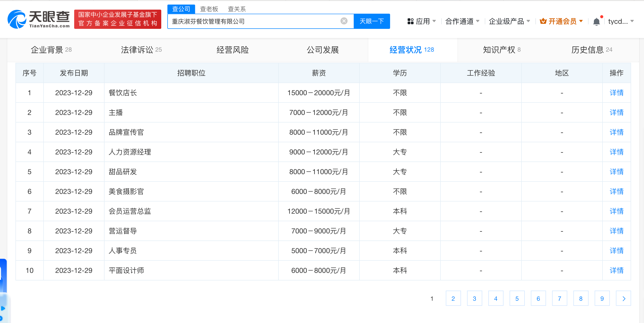Expand the 合作通道 dropdown
The width and height of the screenshot is (644, 323).
478,21
